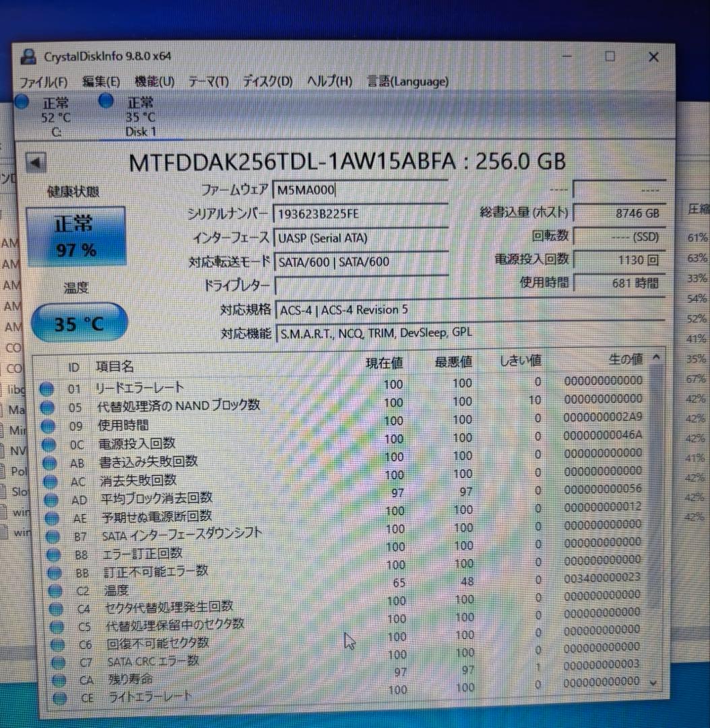Click the ID column header
Viewport: 710px width, 728px height.
(x=73, y=367)
